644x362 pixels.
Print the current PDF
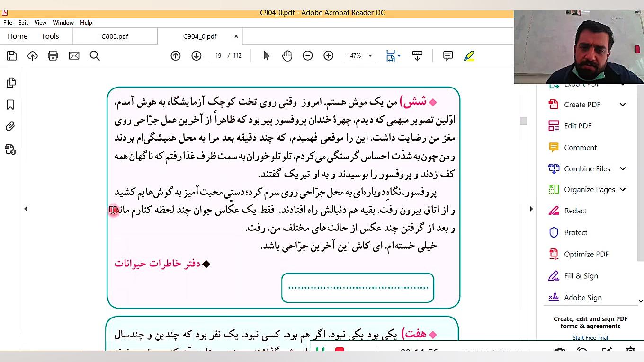53,55
